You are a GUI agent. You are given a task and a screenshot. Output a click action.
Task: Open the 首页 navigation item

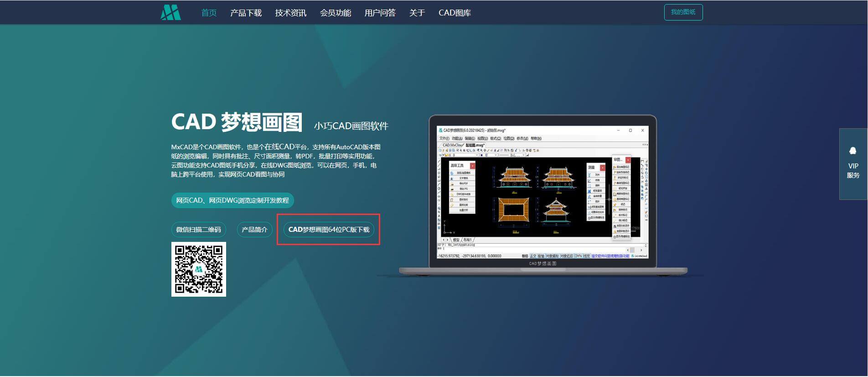[x=209, y=13]
